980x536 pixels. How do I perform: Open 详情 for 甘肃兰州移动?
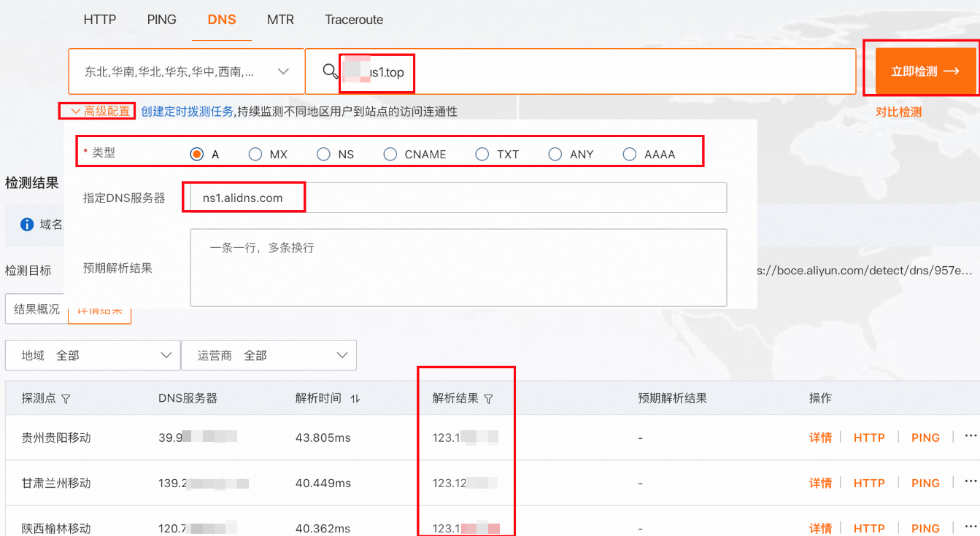point(820,483)
